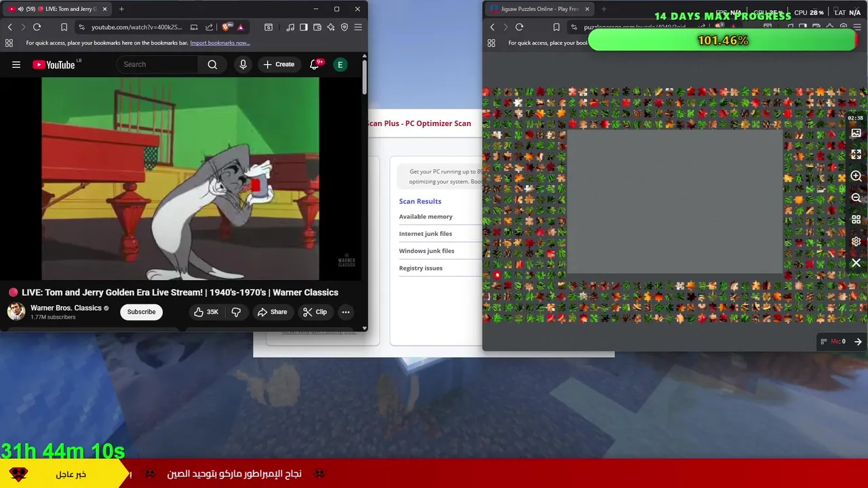Open the Warner Bros. channel avatar
The image size is (868, 488).
coord(16,312)
